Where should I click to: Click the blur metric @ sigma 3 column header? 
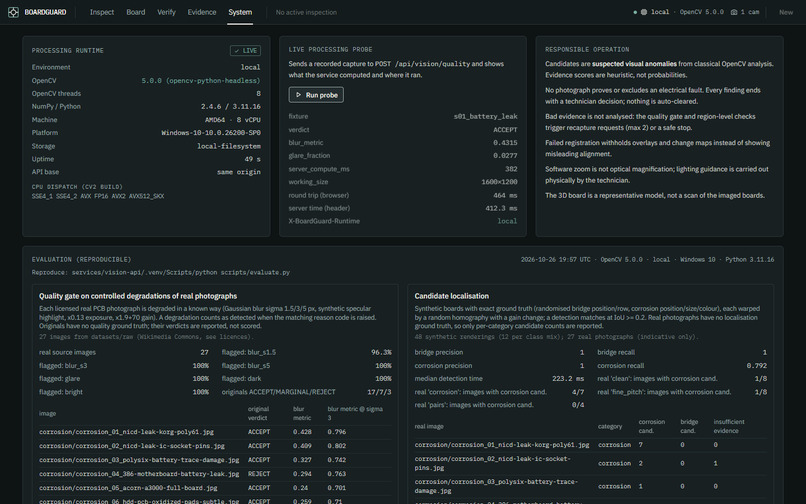point(355,413)
